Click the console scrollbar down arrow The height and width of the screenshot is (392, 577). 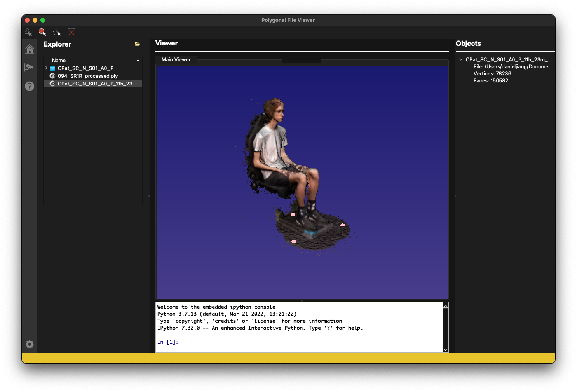tap(445, 349)
